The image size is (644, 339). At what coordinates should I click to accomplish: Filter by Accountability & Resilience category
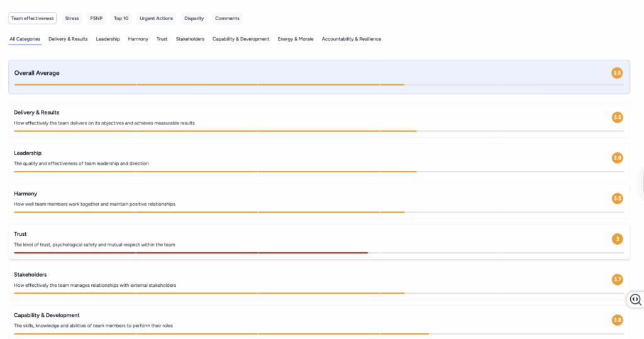[351, 39]
